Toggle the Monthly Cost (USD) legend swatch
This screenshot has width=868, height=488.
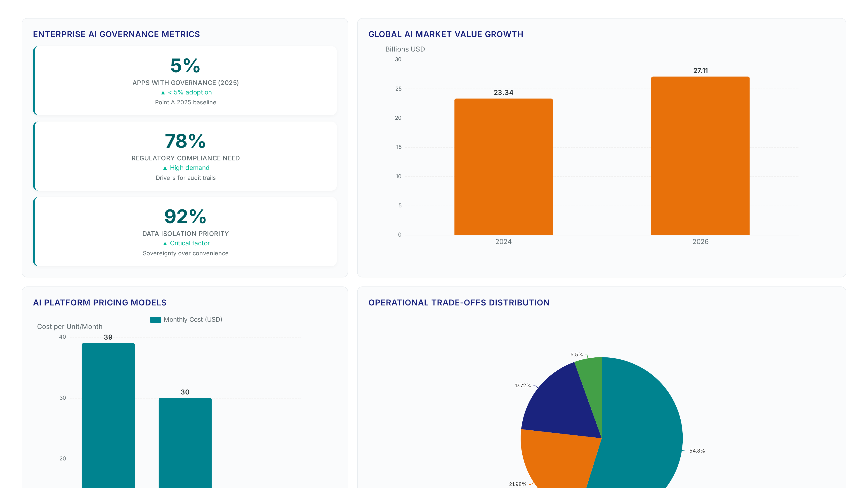pyautogui.click(x=155, y=320)
